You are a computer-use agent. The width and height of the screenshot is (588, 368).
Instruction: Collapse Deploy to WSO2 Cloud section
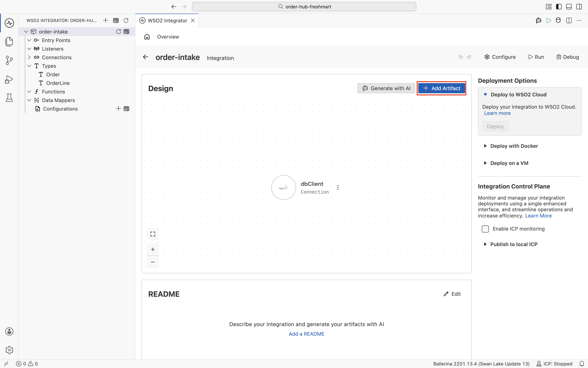485,94
